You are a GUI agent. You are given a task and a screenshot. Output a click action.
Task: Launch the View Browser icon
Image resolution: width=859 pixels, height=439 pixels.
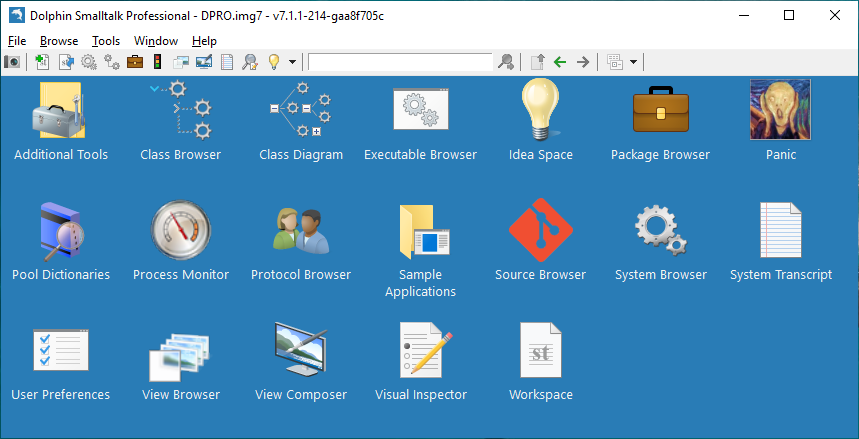[x=181, y=355]
